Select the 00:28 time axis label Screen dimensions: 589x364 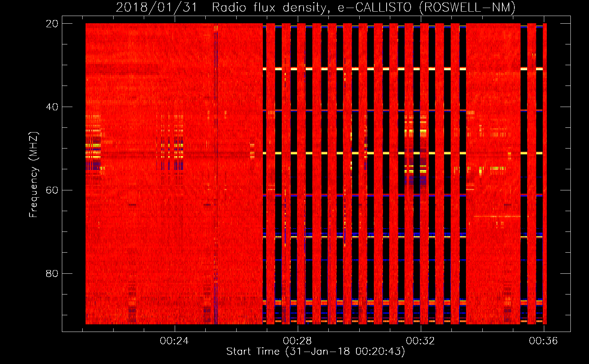pos(297,341)
